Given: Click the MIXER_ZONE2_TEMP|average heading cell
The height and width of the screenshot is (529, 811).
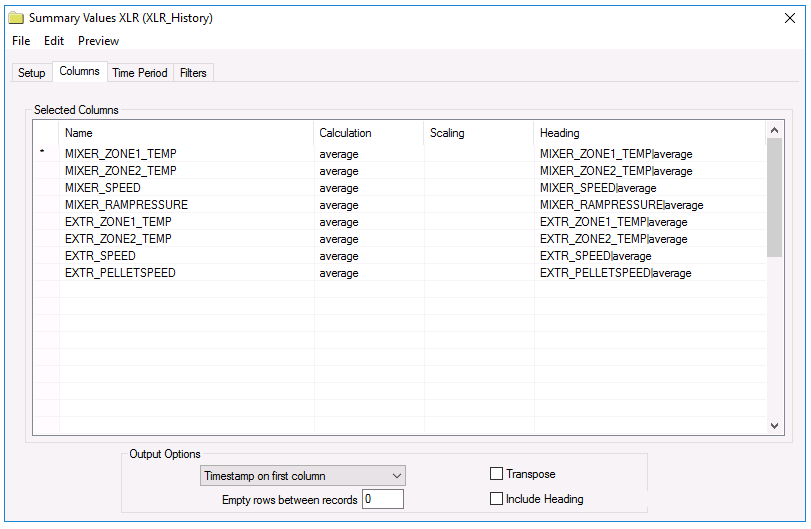Looking at the screenshot, I should coord(650,171).
